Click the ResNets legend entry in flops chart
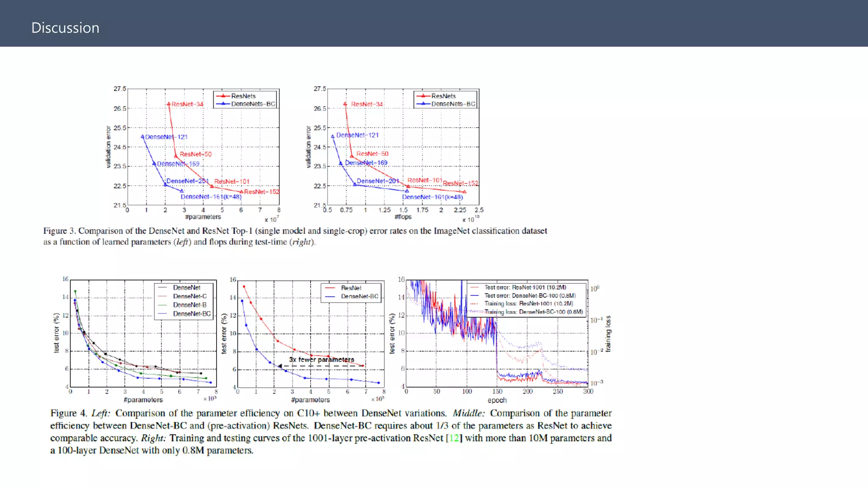This screenshot has width=868, height=488. [443, 96]
